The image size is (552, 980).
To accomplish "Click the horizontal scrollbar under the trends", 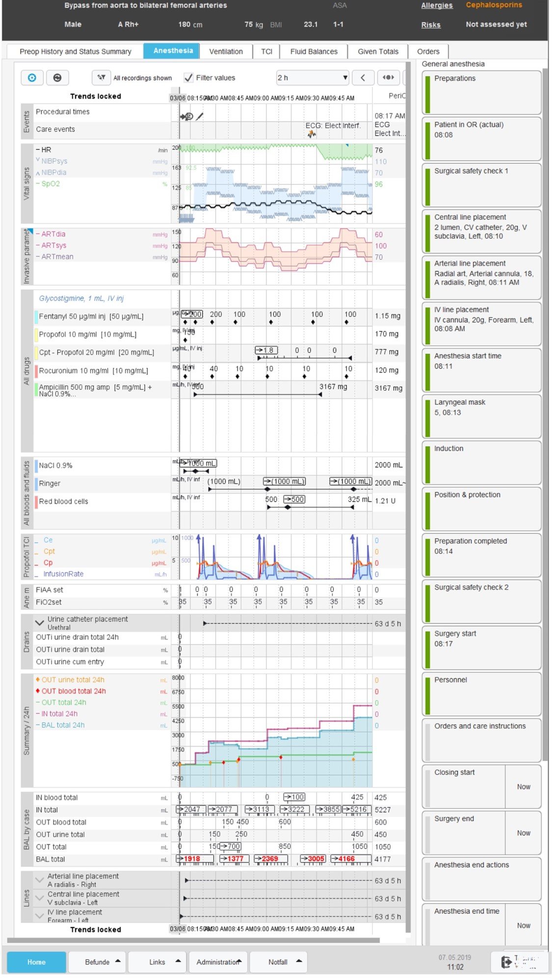I will (193, 940).
